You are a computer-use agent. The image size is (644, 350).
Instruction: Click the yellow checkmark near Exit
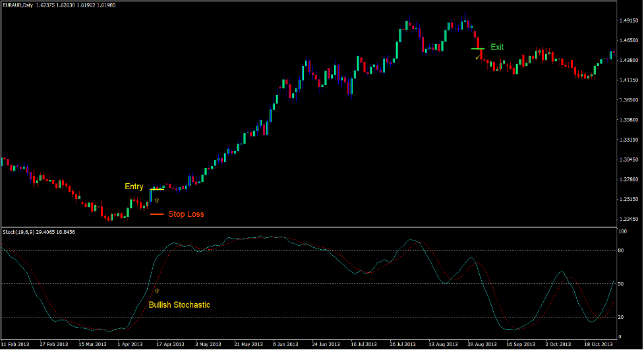coord(477,58)
